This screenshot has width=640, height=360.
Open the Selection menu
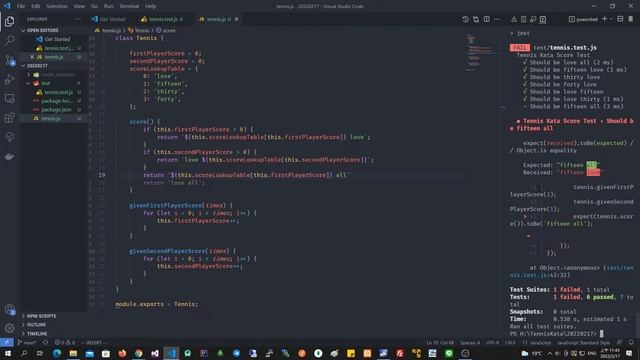57,6
